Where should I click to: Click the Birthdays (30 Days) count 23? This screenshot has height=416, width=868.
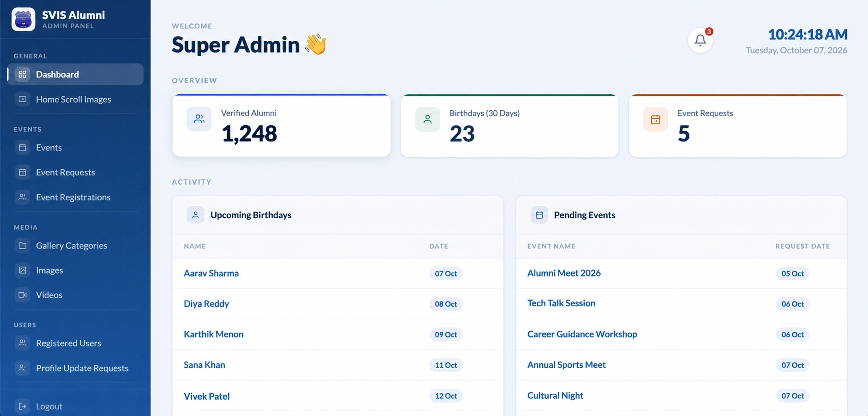tap(462, 134)
